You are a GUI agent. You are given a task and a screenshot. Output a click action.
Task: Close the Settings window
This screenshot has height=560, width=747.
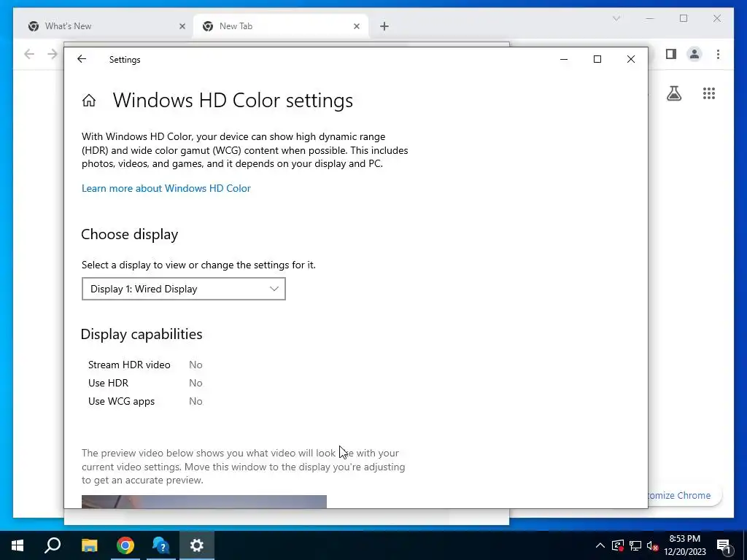coord(631,59)
